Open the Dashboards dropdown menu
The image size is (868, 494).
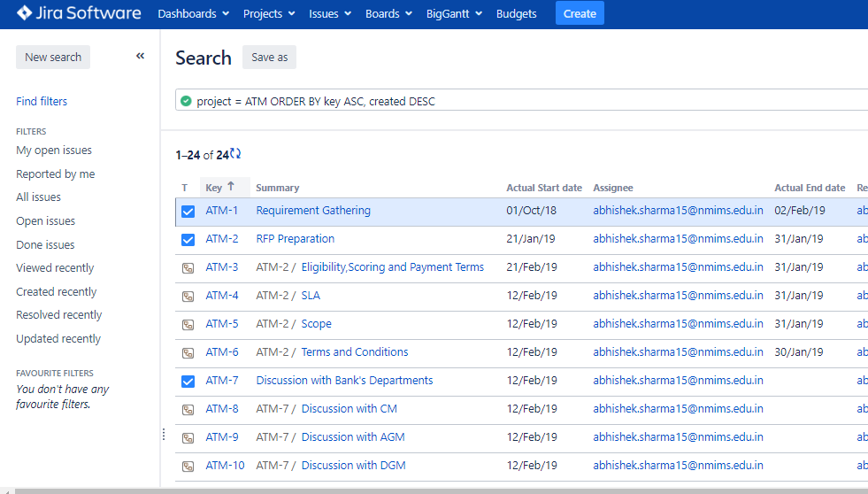[193, 14]
